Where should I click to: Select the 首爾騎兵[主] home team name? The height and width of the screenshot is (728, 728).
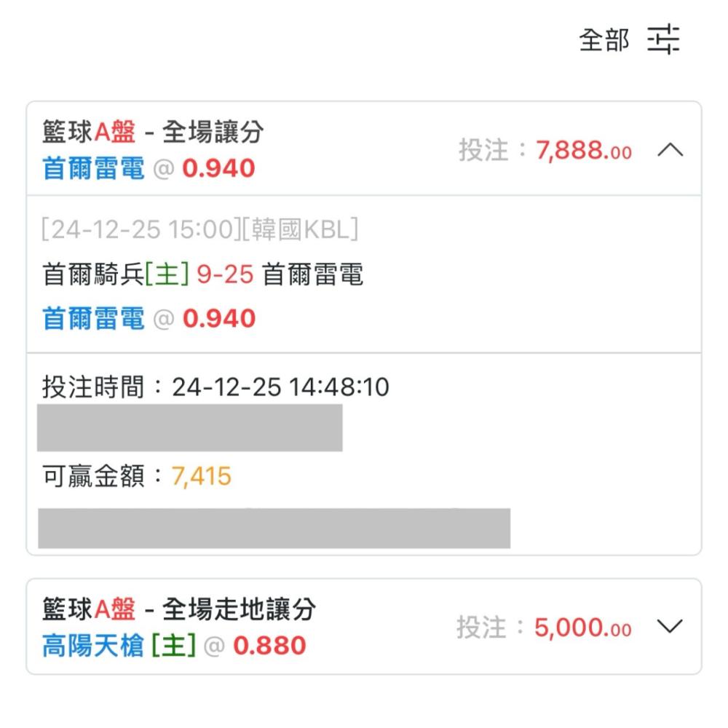point(116,274)
